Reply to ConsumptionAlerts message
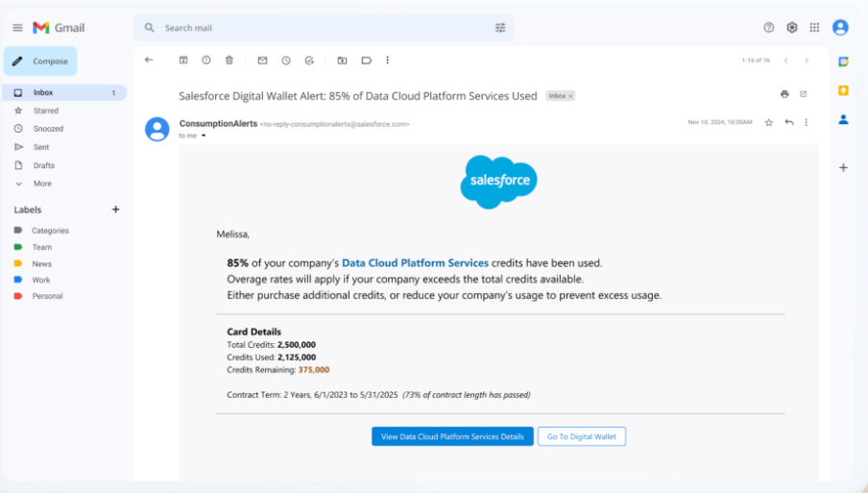The height and width of the screenshot is (493, 868). [789, 122]
